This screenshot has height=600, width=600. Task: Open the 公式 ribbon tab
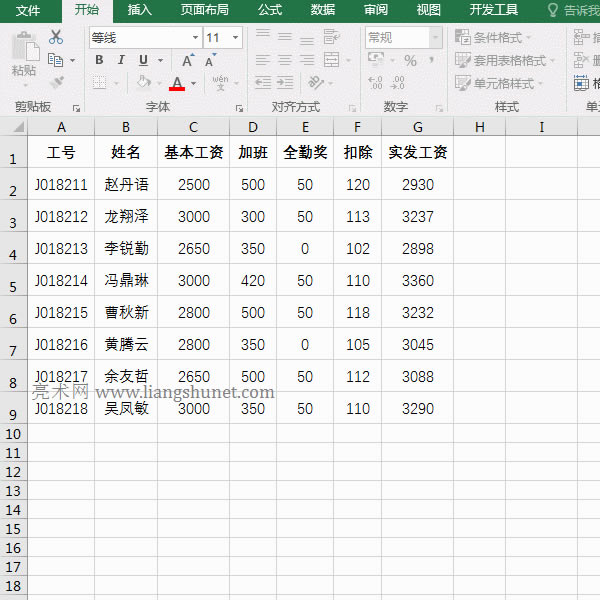(269, 10)
